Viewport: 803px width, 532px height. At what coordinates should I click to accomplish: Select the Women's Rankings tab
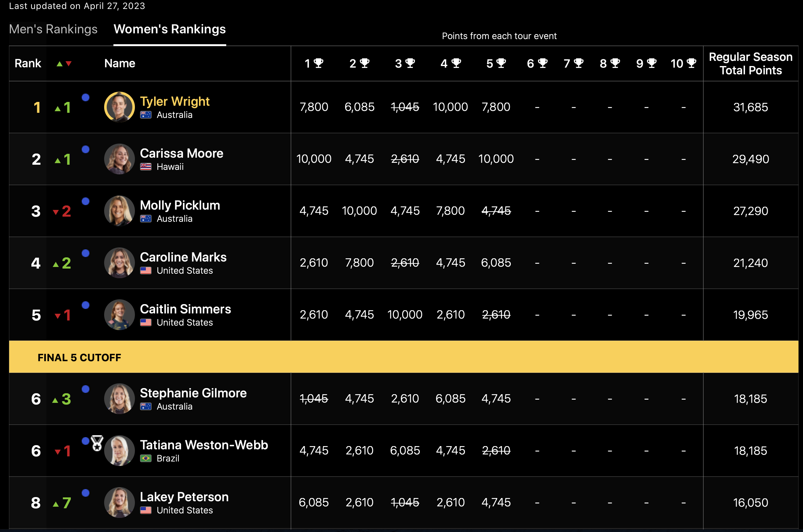coord(170,29)
